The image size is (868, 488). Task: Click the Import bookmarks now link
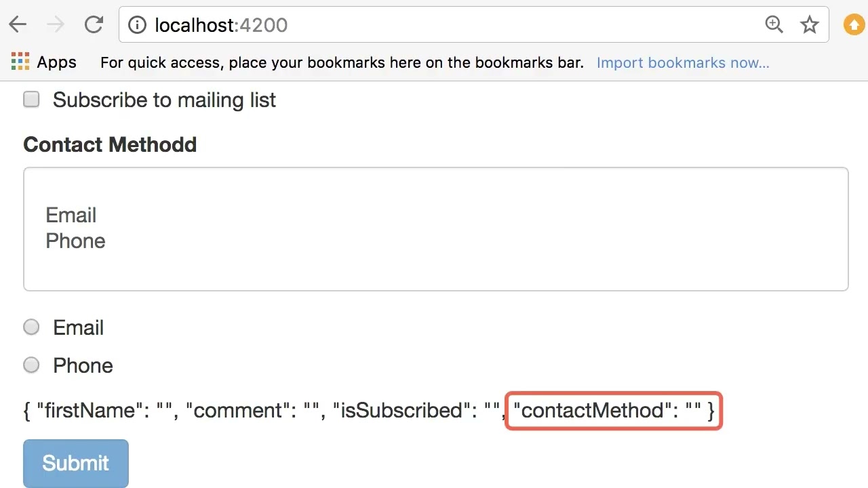pos(682,63)
